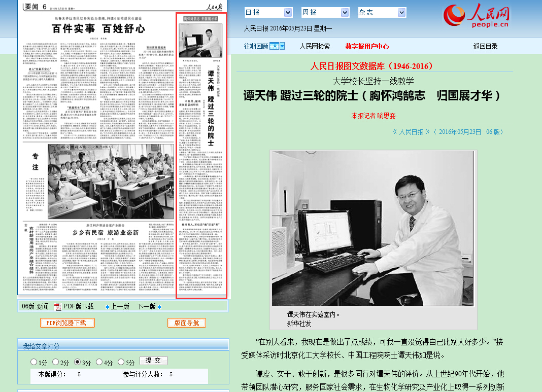
Task: Click the next page right arrow icon
Action: (159, 307)
